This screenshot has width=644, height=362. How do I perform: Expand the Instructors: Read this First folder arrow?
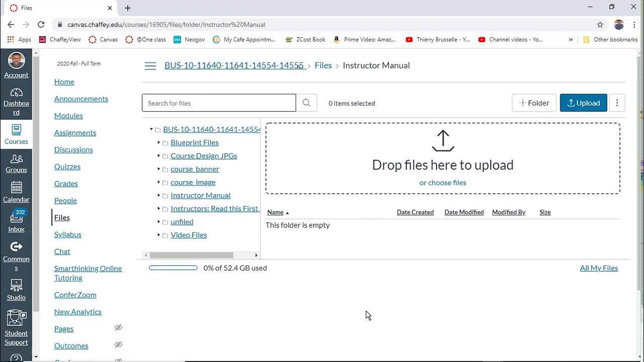point(158,209)
